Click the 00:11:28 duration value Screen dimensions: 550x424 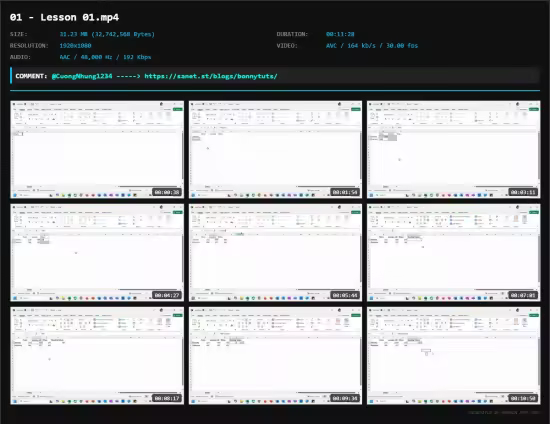click(340, 34)
